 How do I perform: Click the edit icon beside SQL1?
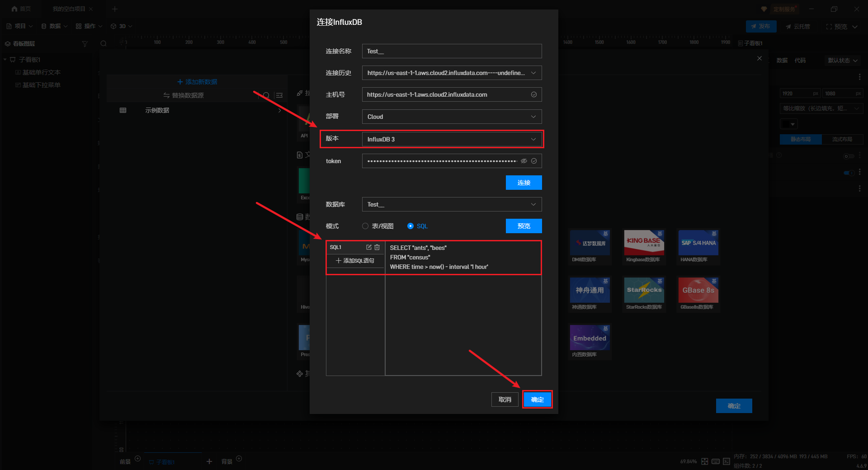[x=368, y=247]
